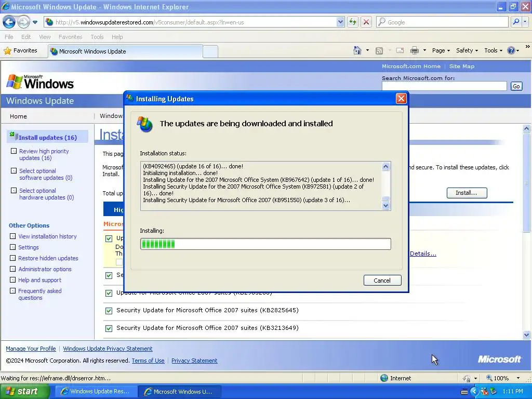Click the address bar URL field
This screenshot has width=532, height=399.
click(x=194, y=22)
